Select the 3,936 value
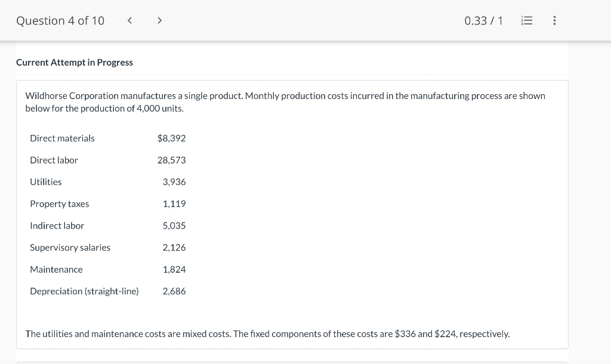 tap(174, 182)
